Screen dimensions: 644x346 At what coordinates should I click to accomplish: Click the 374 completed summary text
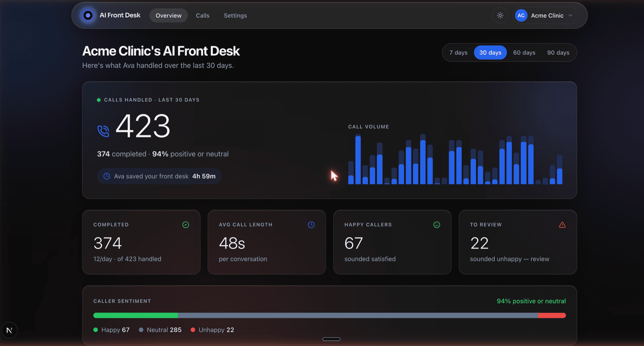pos(122,154)
